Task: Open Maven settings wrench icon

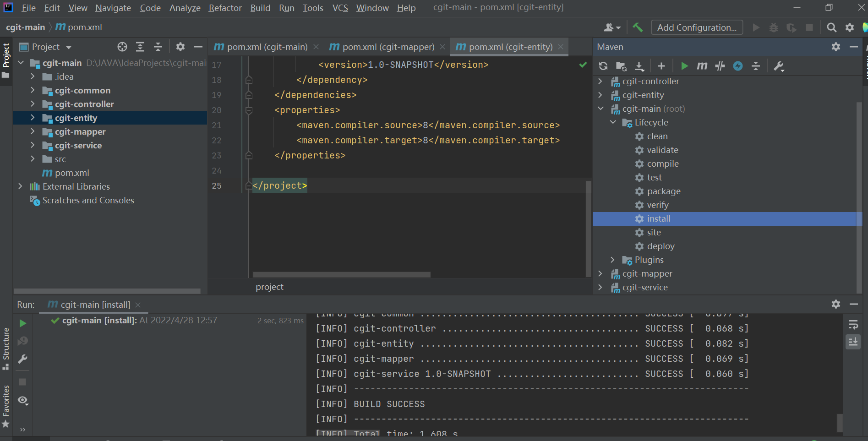Action: (779, 66)
